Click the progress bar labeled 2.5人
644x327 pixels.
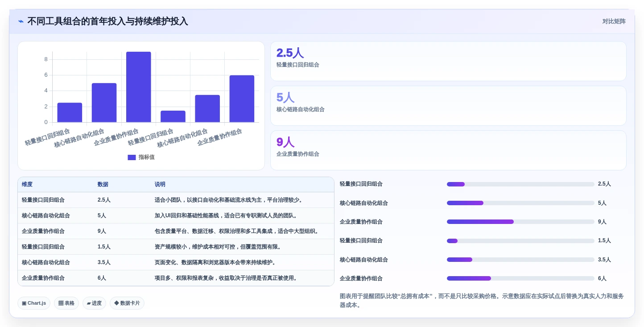click(520, 184)
